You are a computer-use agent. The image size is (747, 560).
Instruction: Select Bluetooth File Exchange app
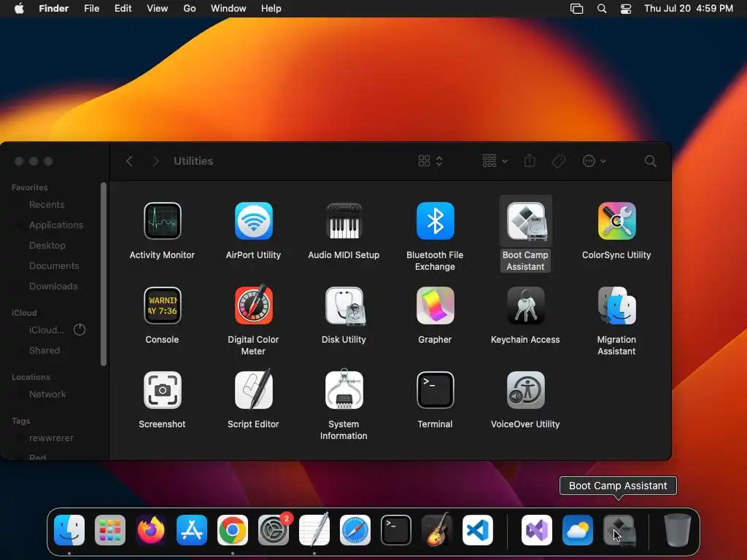[435, 220]
